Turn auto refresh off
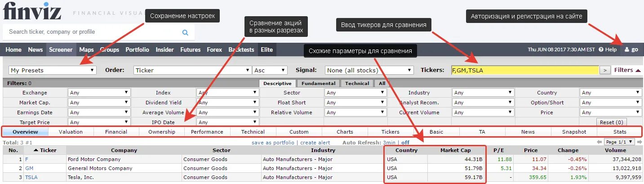The width and height of the screenshot is (644, 184). tap(405, 143)
